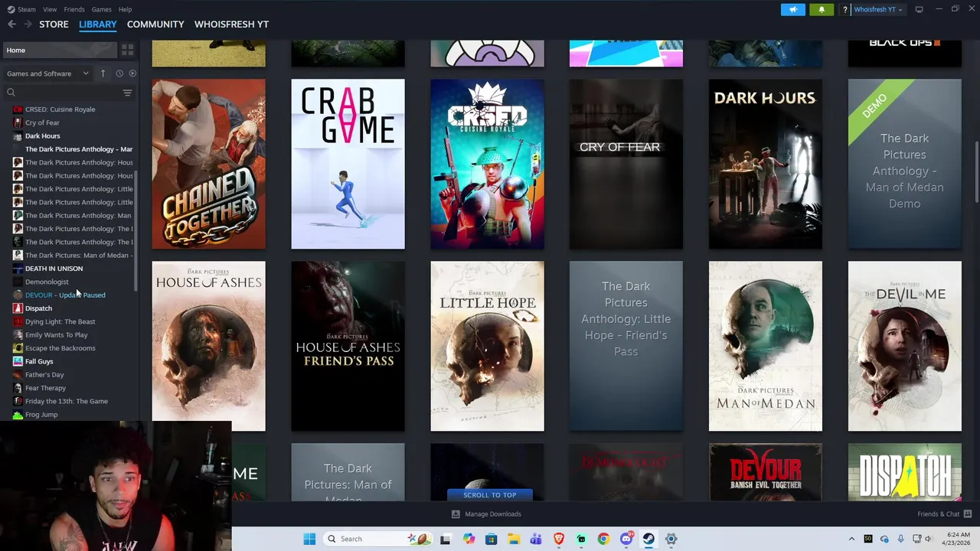The height and width of the screenshot is (551, 980).
Task: Open Microsoft Store from taskbar
Action: tap(491, 539)
